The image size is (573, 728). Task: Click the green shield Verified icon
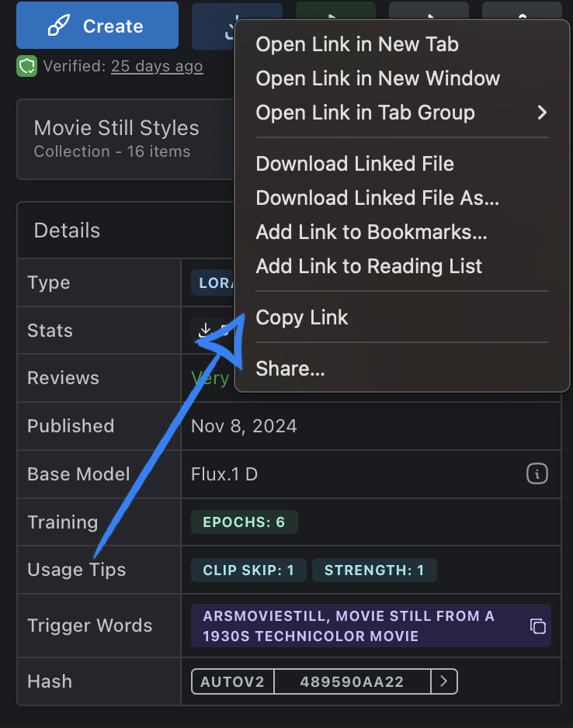point(26,67)
